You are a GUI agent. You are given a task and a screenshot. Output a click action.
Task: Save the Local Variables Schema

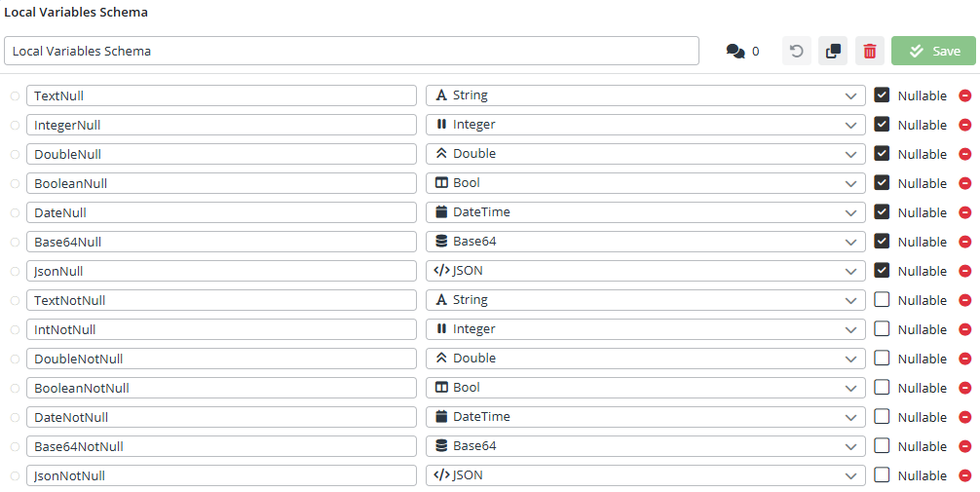(x=933, y=51)
